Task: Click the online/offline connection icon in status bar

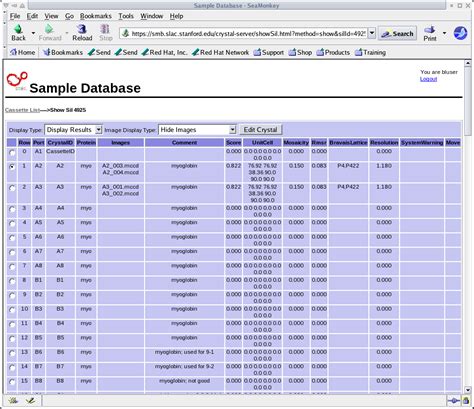Action: point(454,401)
